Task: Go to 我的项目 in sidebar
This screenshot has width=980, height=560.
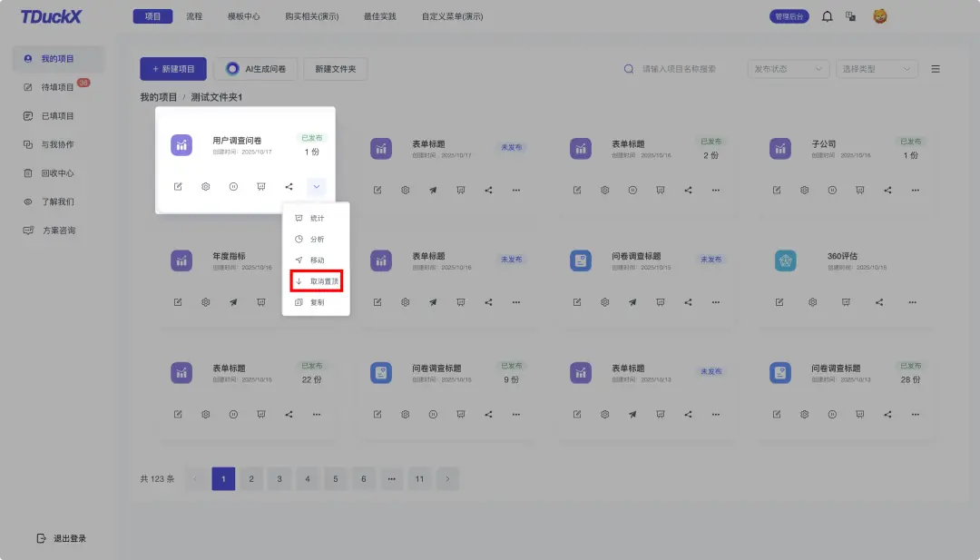Action: 58,59
